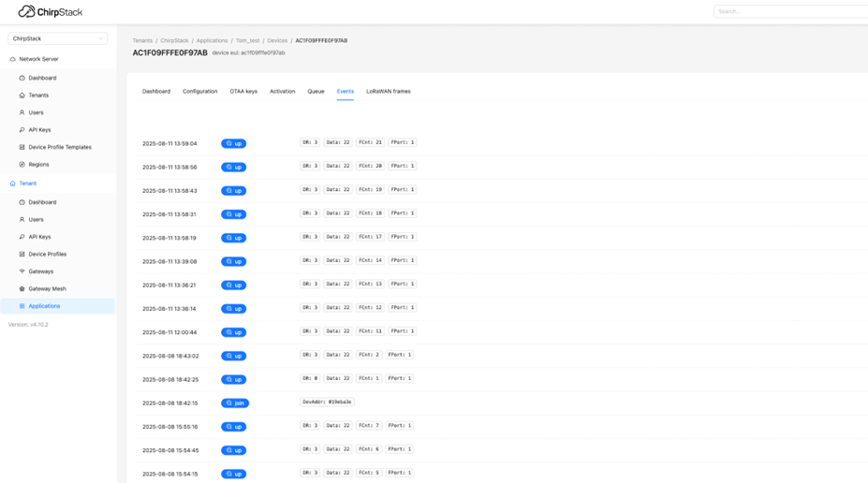868x483 pixels.
Task: Switch to the LoRaWAN frames tab
Action: (x=388, y=92)
